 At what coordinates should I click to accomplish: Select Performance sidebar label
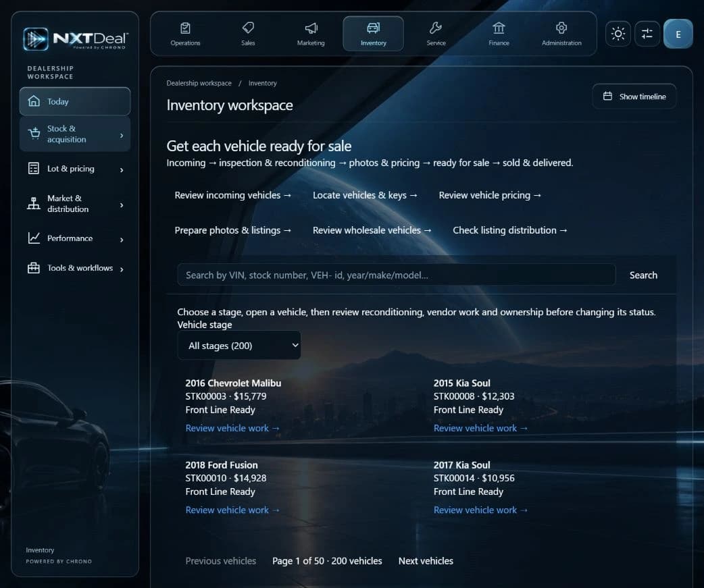click(70, 238)
